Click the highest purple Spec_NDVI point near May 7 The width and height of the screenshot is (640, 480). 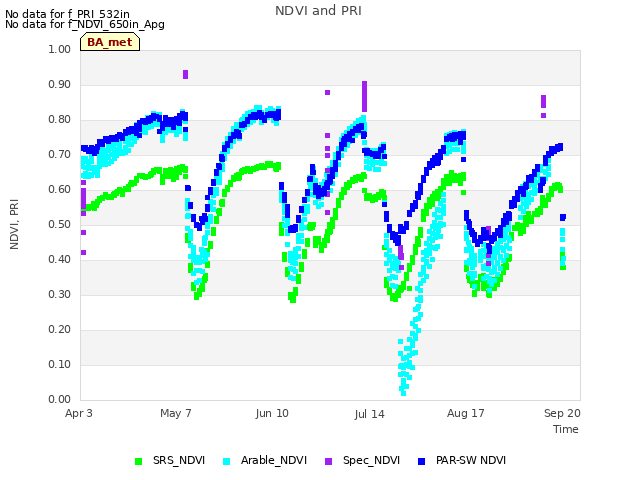(x=186, y=73)
